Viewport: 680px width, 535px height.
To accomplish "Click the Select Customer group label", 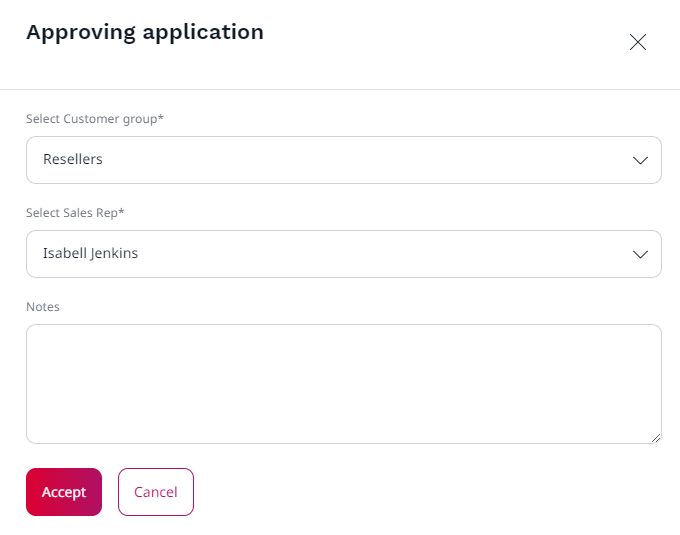I will click(95, 119).
